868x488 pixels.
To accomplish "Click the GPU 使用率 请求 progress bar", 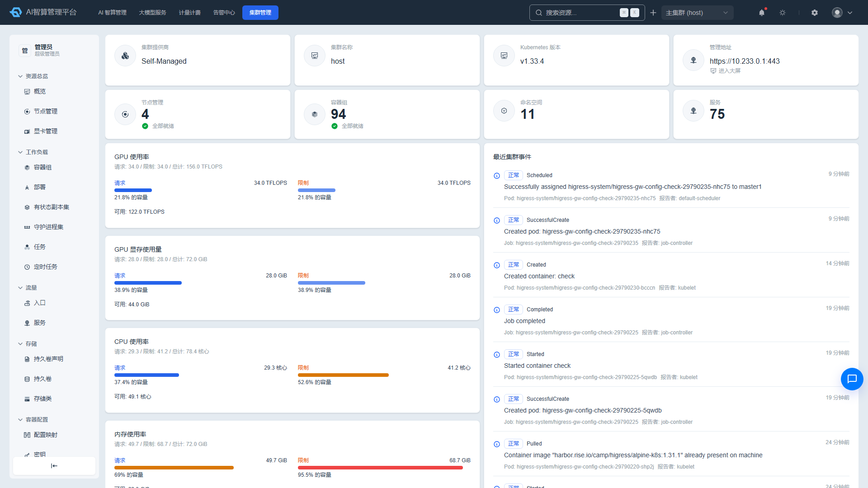I will tap(133, 190).
